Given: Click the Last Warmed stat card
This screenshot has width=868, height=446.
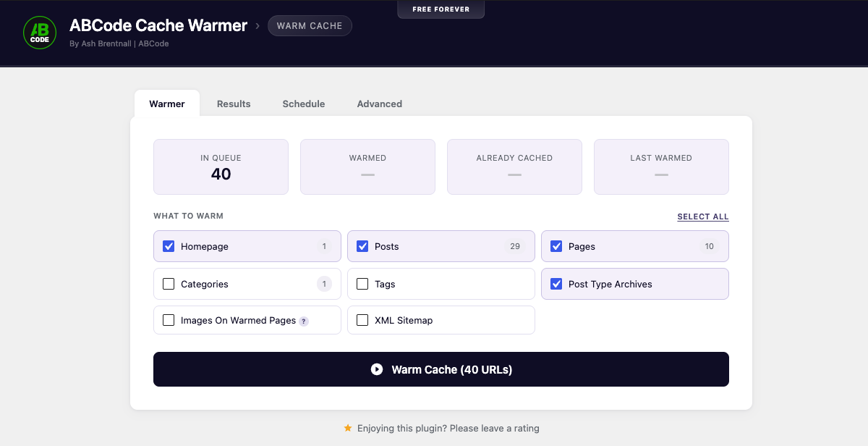Looking at the screenshot, I should (x=661, y=167).
